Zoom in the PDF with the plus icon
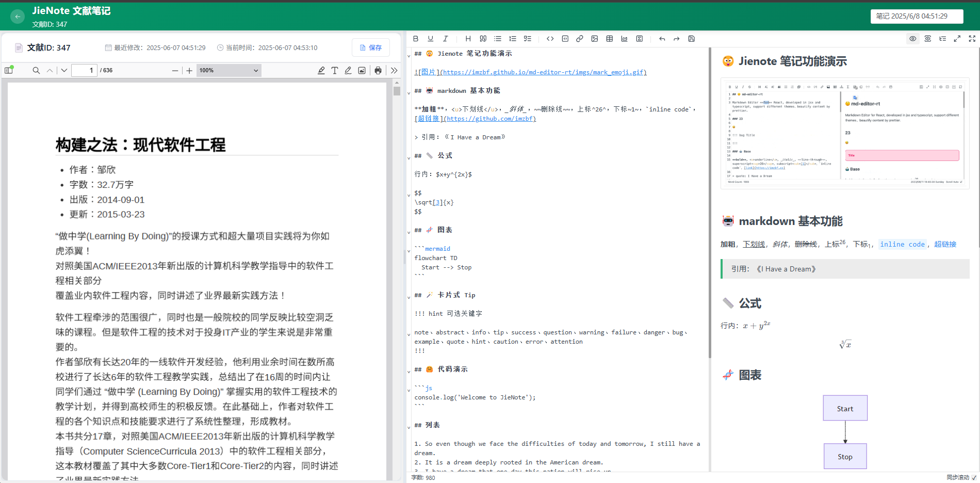Screen dimensions: 980x483 [189, 71]
